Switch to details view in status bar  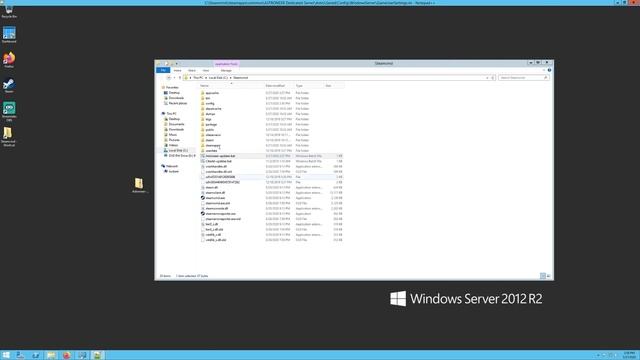click(x=543, y=276)
